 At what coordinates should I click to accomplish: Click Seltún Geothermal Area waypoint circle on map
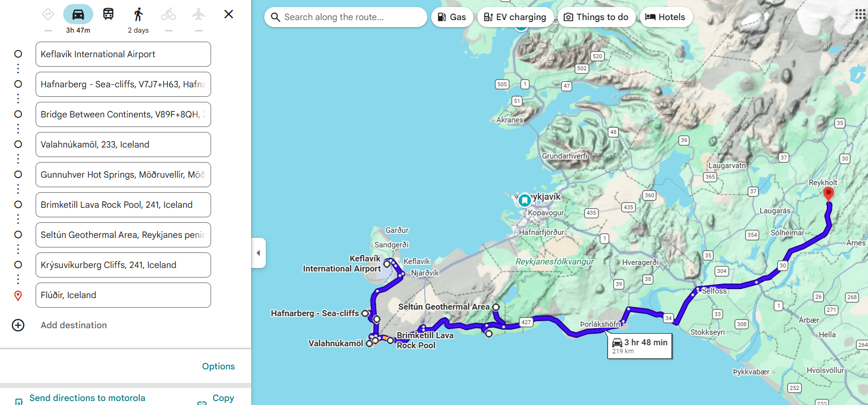point(496,307)
